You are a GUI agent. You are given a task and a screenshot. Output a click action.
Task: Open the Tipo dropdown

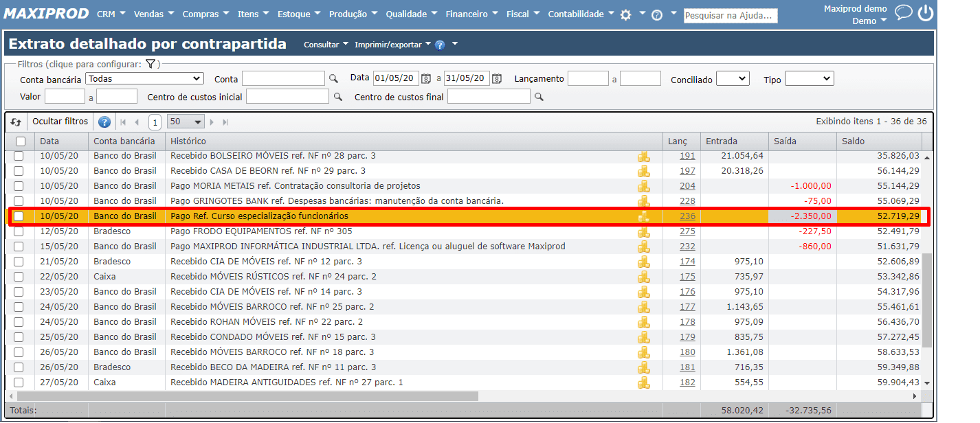(x=809, y=79)
